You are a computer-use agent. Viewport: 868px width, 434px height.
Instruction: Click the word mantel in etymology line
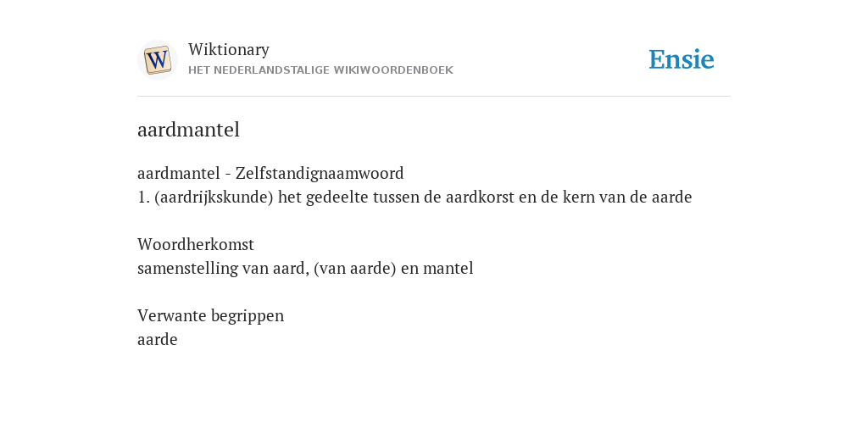(x=448, y=269)
